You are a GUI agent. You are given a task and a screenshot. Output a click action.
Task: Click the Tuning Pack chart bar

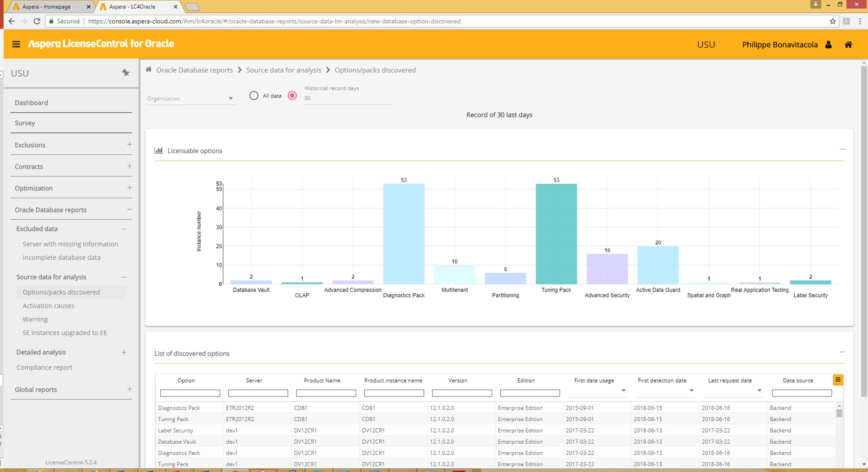(x=556, y=234)
